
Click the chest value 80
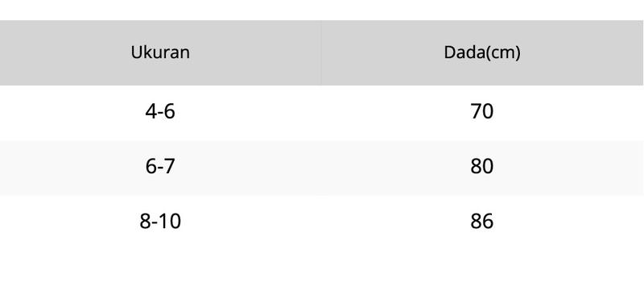(481, 167)
